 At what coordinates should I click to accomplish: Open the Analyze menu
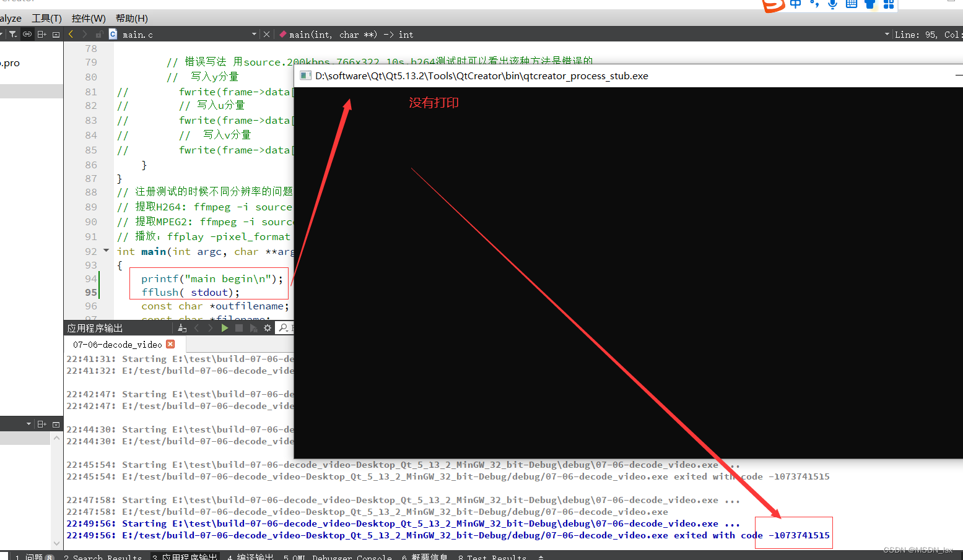[11, 18]
